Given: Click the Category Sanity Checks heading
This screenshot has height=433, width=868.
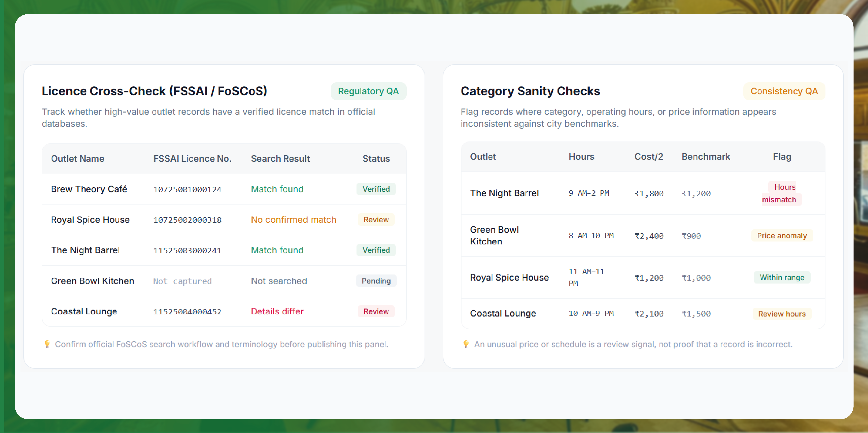Looking at the screenshot, I should pyautogui.click(x=530, y=91).
